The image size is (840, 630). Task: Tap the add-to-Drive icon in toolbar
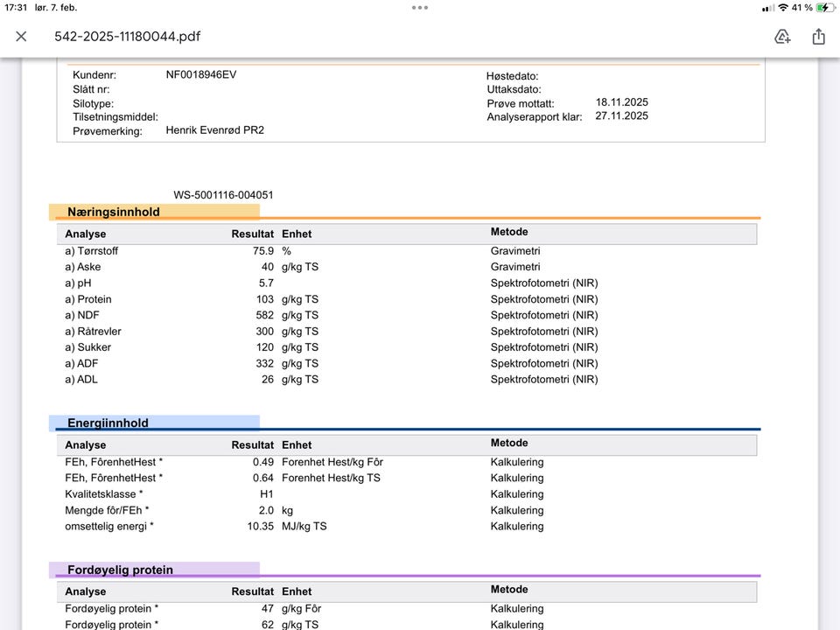[x=782, y=36]
